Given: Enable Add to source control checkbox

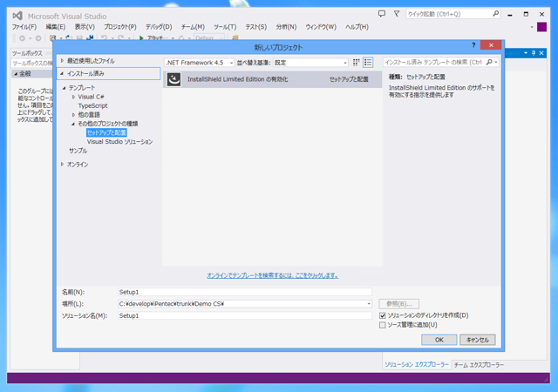Looking at the screenshot, I should click(x=383, y=325).
